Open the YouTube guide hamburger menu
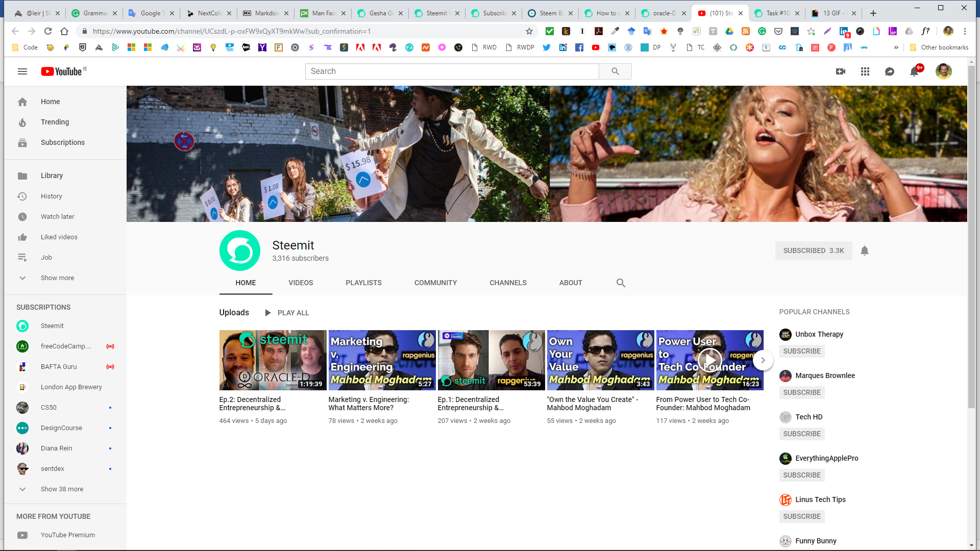 coord(22,71)
